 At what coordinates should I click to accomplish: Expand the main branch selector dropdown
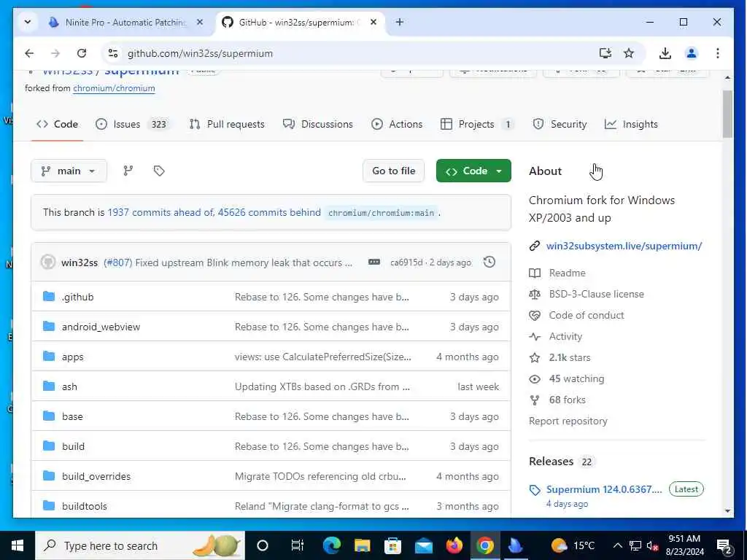click(69, 171)
